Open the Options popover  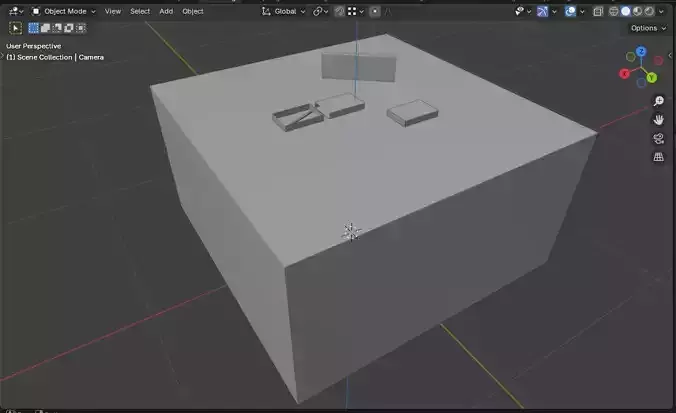[x=648, y=28]
